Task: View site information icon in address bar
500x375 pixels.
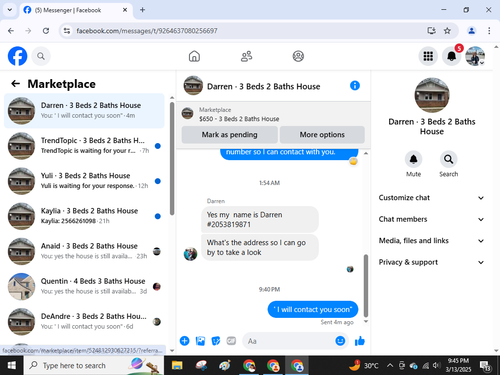Action: coord(67,31)
